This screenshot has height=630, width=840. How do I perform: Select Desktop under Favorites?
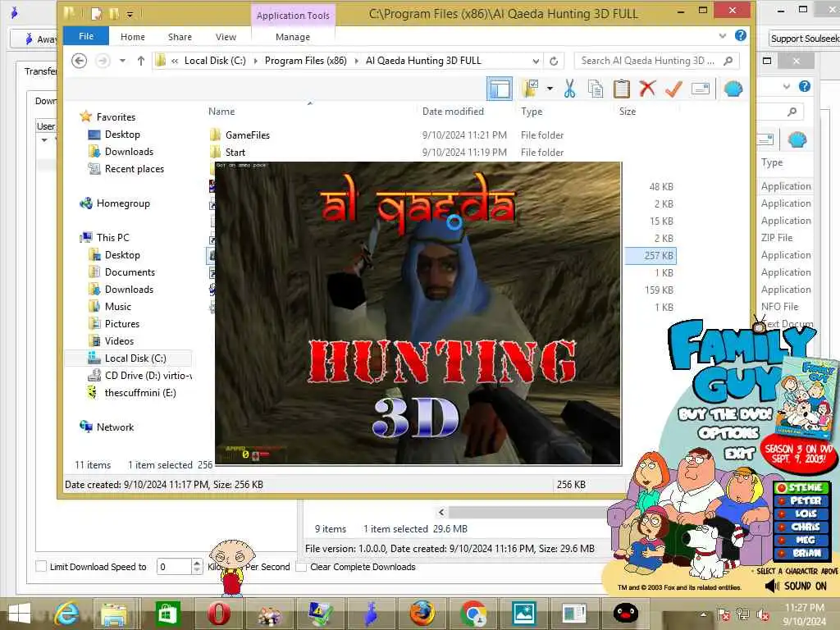pos(122,135)
